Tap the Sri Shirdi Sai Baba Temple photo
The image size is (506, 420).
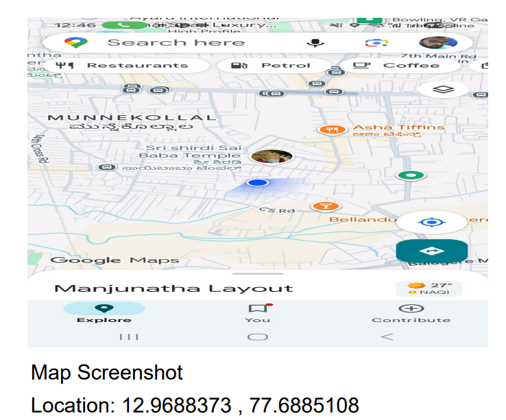(272, 157)
